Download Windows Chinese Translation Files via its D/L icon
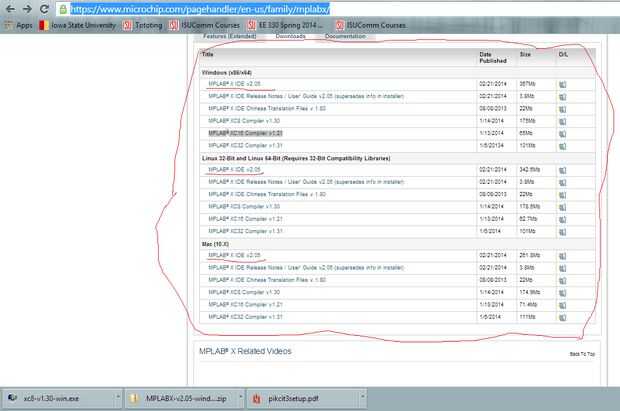620x411 pixels. pos(562,109)
